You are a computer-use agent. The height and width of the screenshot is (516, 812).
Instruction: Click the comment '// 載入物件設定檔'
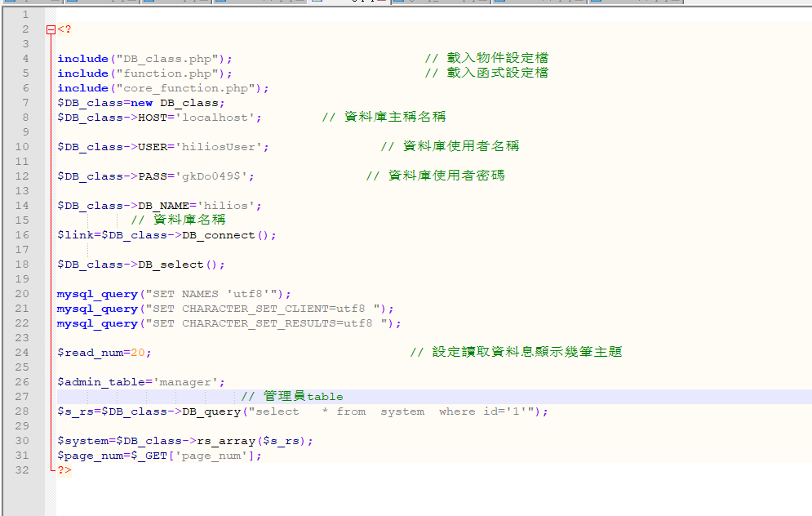[x=486, y=58]
